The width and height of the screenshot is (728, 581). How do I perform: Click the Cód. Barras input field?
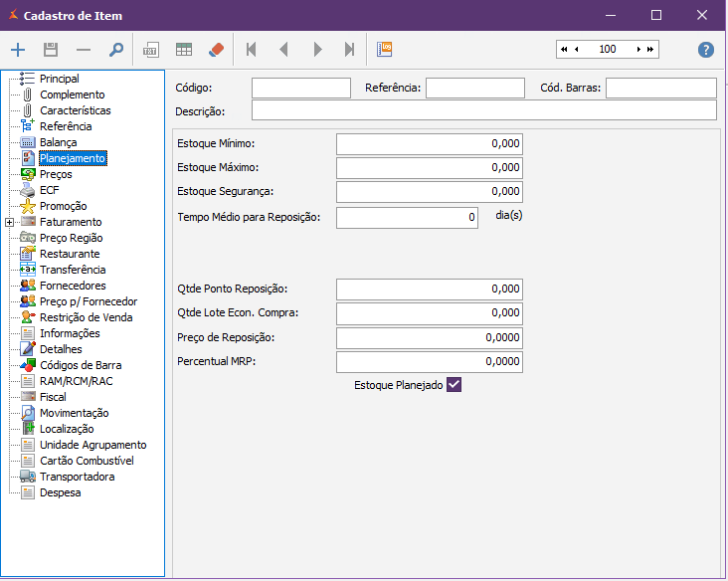point(660,89)
